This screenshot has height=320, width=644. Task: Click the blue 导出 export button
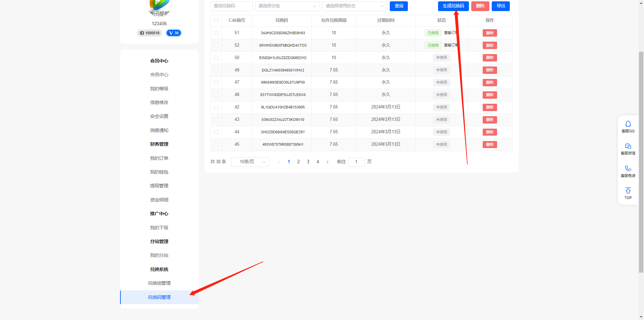[500, 6]
